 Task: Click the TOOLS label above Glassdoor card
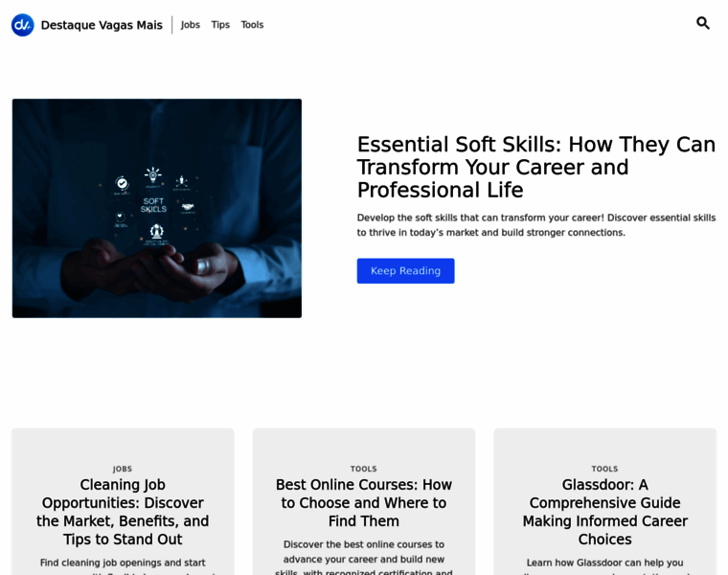(x=605, y=469)
